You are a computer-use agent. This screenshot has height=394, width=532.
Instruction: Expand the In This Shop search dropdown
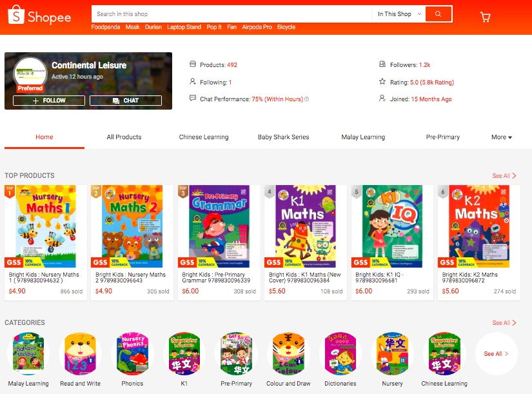point(399,14)
